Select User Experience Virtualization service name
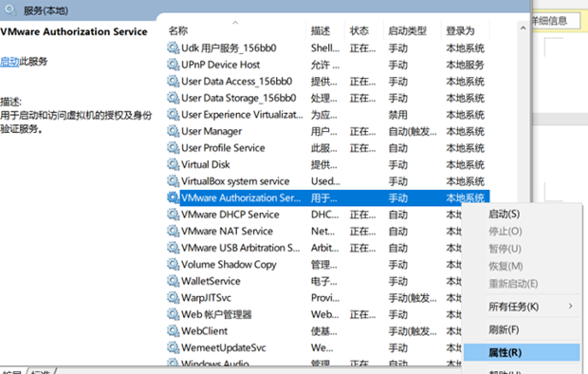588x374 pixels. click(x=242, y=115)
